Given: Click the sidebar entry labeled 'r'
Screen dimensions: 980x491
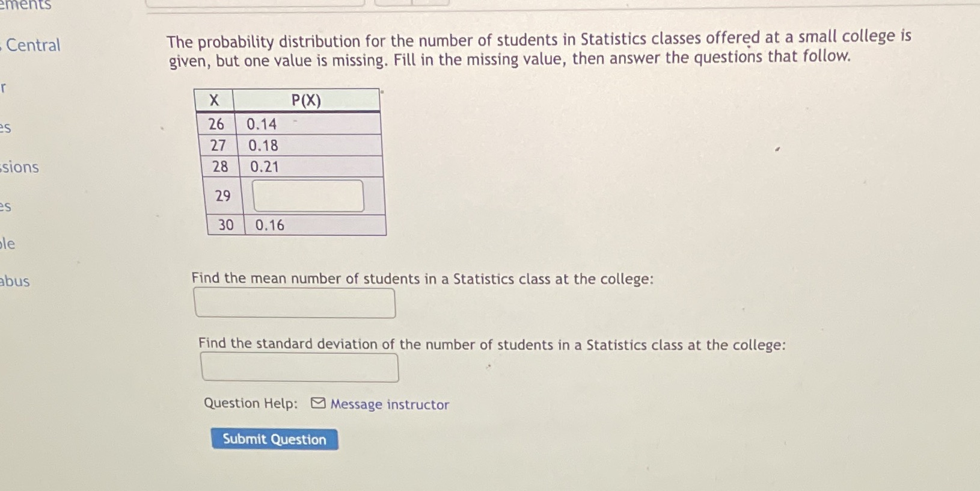Looking at the screenshot, I should [4, 87].
